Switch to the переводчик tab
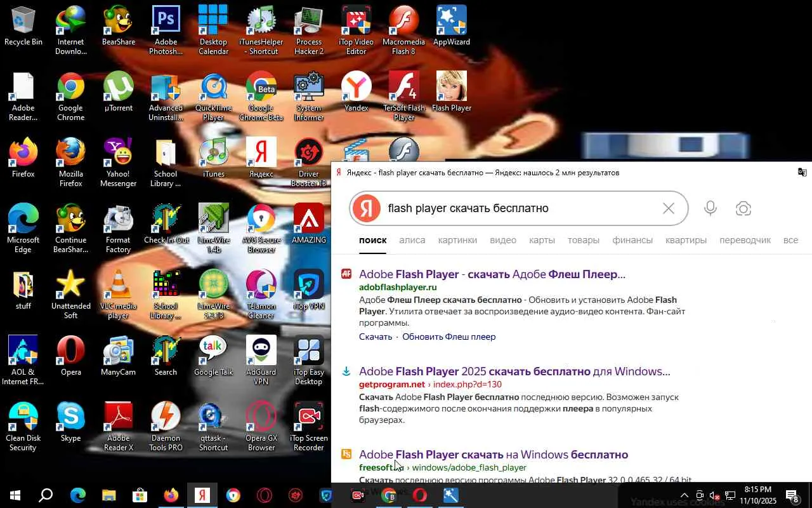 [x=745, y=240]
